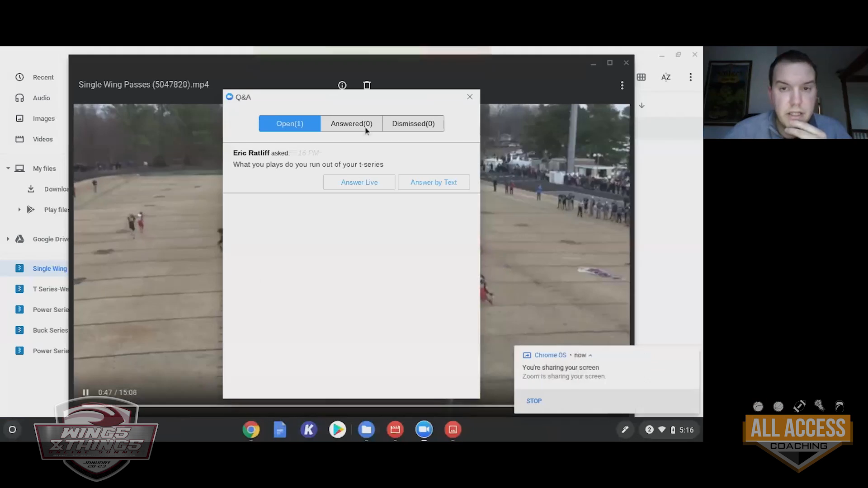Switch Files app to grid view

pyautogui.click(x=641, y=77)
